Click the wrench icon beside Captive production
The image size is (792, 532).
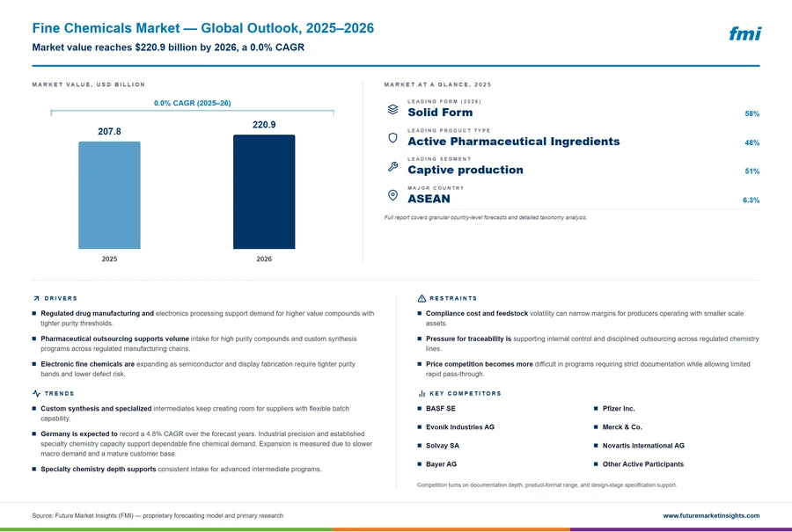392,166
